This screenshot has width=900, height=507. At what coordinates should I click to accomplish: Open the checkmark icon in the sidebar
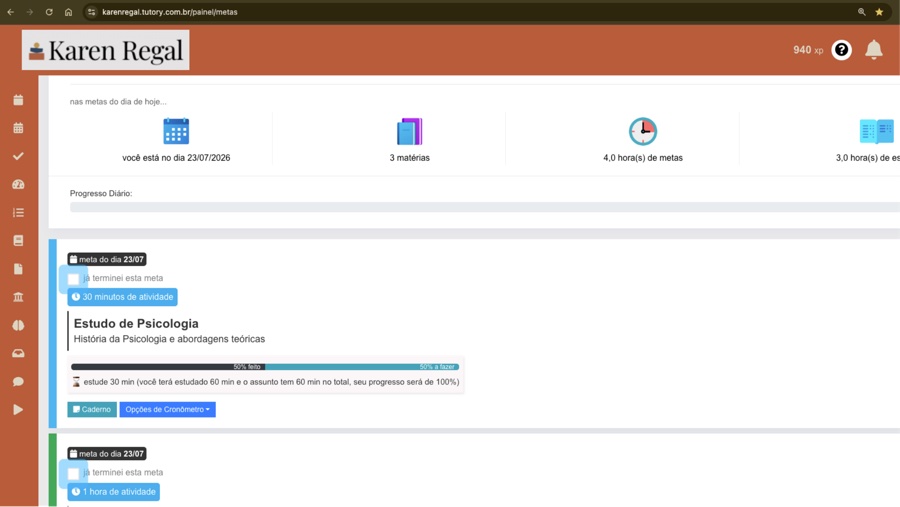[x=18, y=156]
